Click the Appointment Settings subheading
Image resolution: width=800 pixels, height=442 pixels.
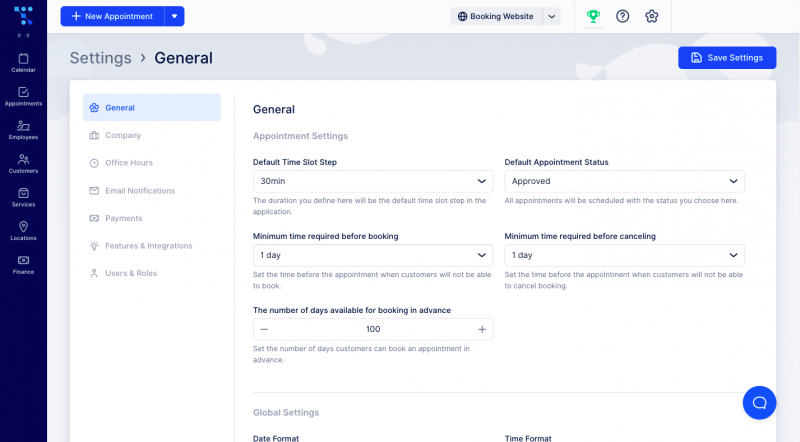[x=301, y=136]
